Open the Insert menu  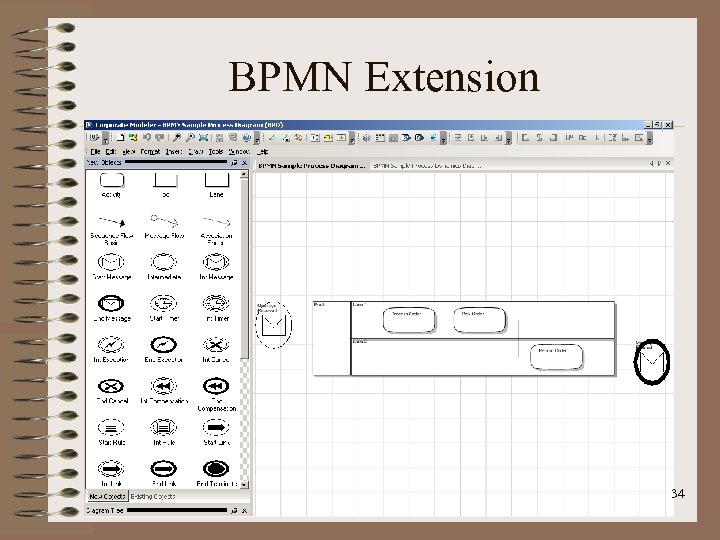coord(174,151)
